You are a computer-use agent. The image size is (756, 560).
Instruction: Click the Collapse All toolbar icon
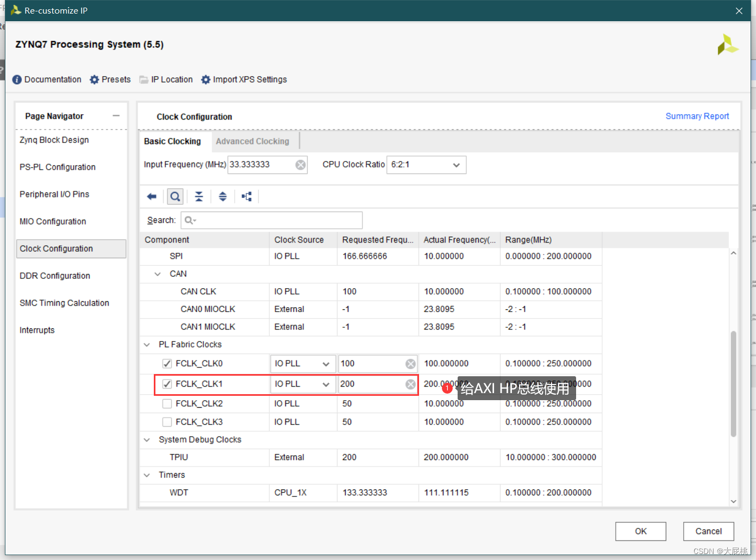pos(199,196)
